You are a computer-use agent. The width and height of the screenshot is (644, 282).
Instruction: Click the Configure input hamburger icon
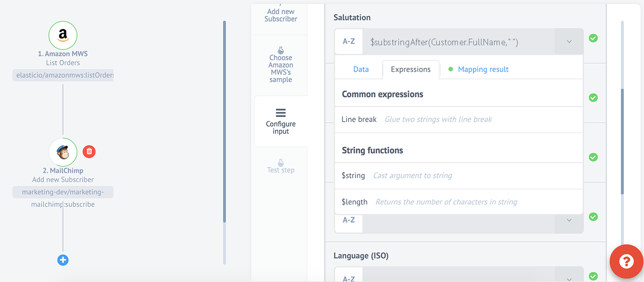[281, 113]
